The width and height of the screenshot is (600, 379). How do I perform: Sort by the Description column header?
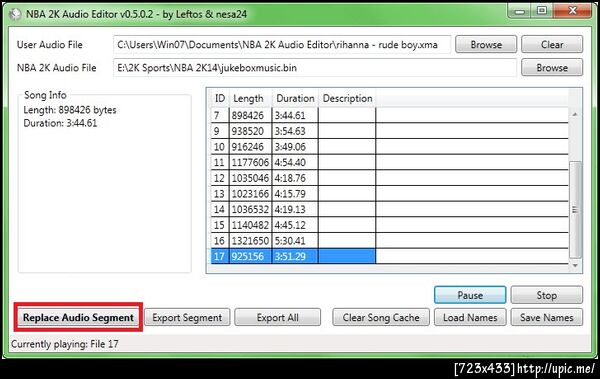click(347, 98)
